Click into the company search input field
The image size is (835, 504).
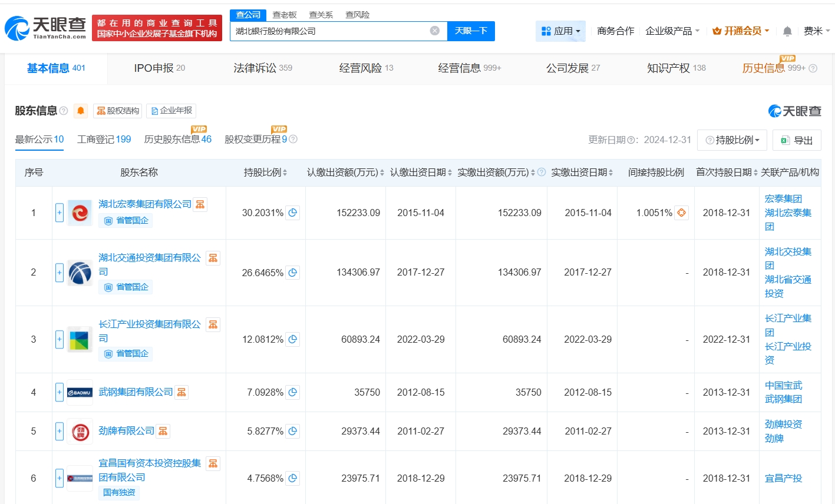[330, 31]
